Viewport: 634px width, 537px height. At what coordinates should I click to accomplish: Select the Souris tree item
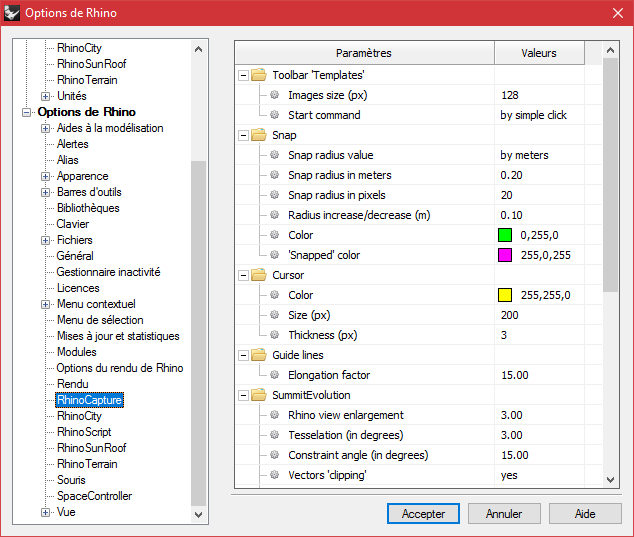(71, 480)
